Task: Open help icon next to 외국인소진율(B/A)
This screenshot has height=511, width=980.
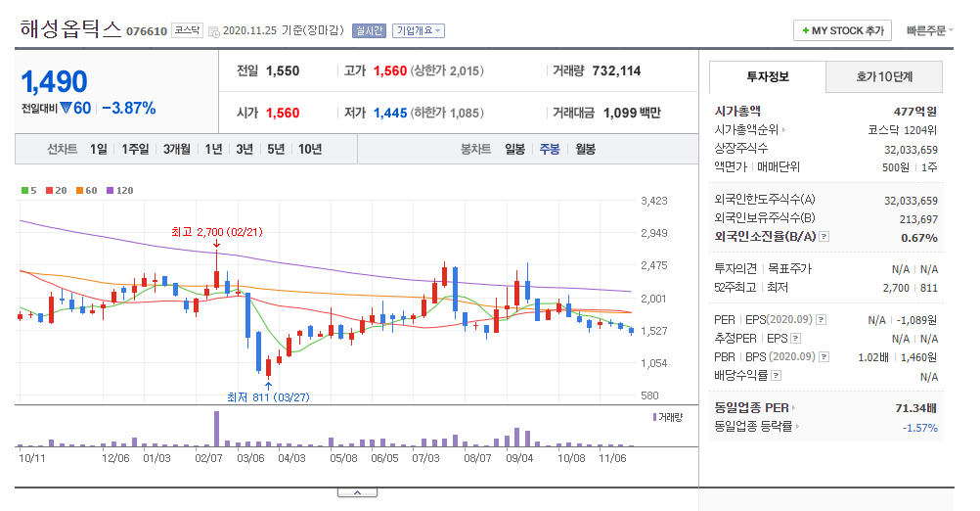Action: click(824, 237)
